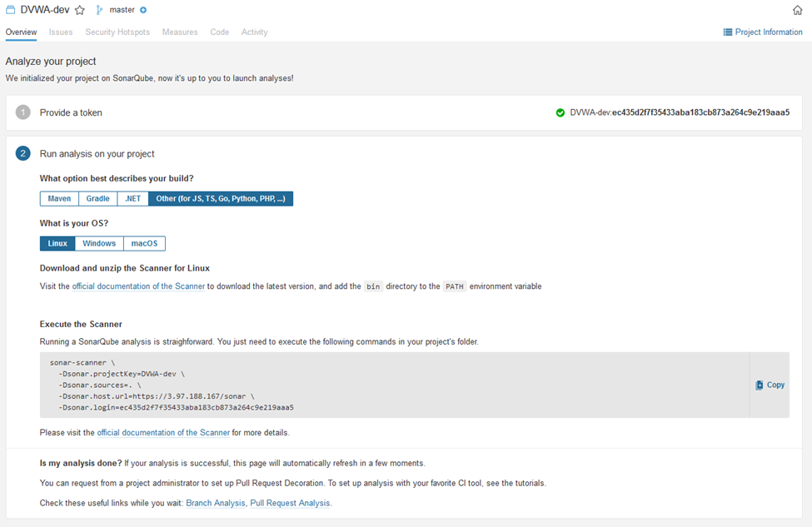
Task: Click the home icon in top right
Action: pyautogui.click(x=797, y=10)
